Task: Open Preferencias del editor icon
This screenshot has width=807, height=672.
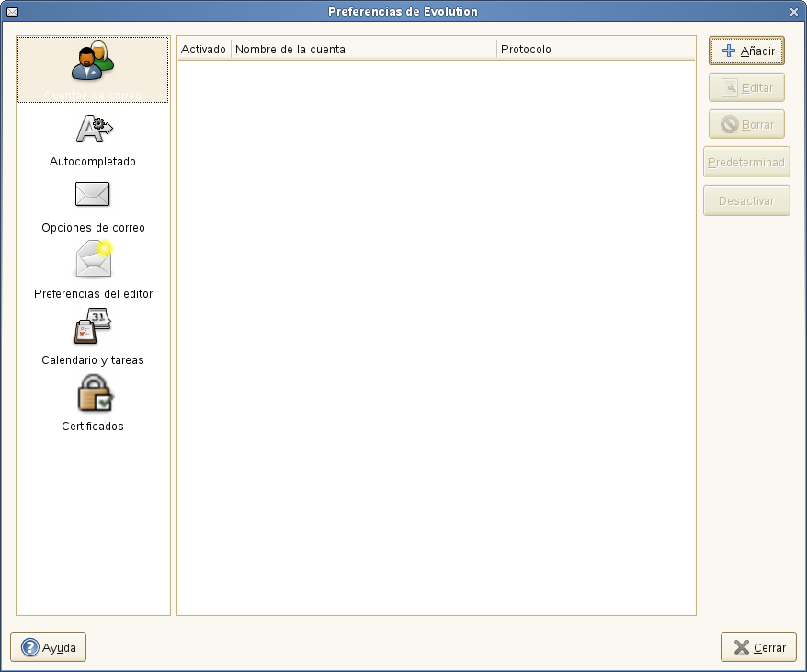Action: tap(94, 259)
